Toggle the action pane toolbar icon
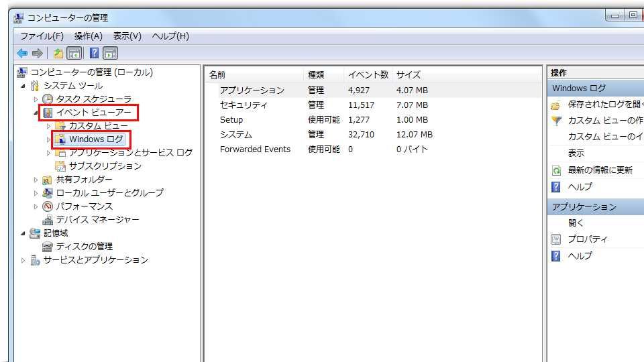 [x=111, y=53]
